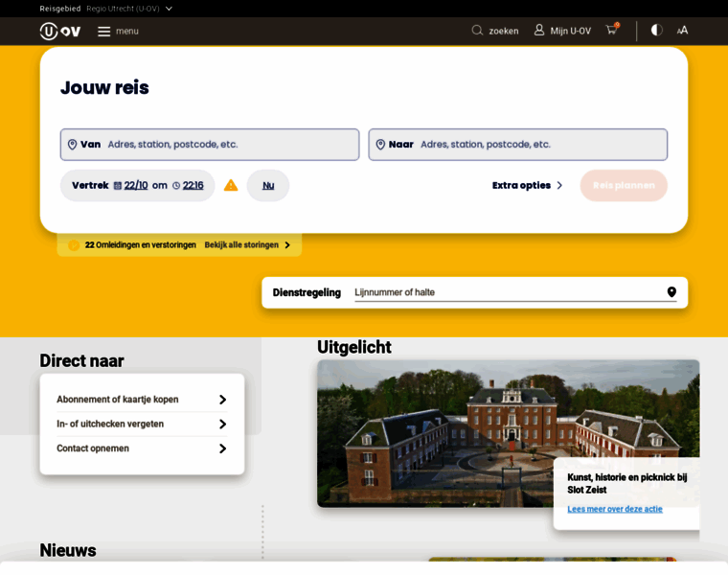Open Abonnement of kaartje kopen
This screenshot has height=575, width=728.
pos(142,400)
